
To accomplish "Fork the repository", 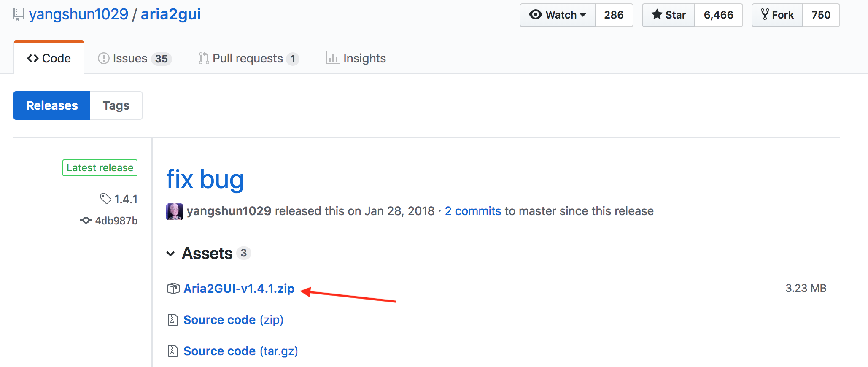I will 777,15.
